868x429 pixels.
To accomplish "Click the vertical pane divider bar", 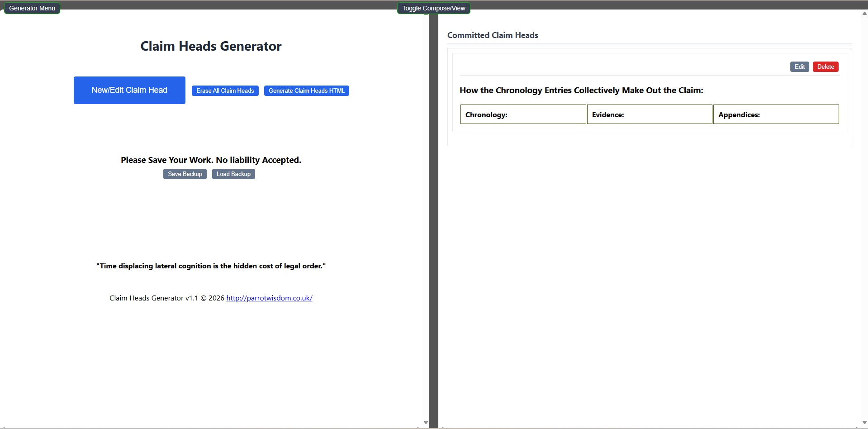I will point(433,226).
